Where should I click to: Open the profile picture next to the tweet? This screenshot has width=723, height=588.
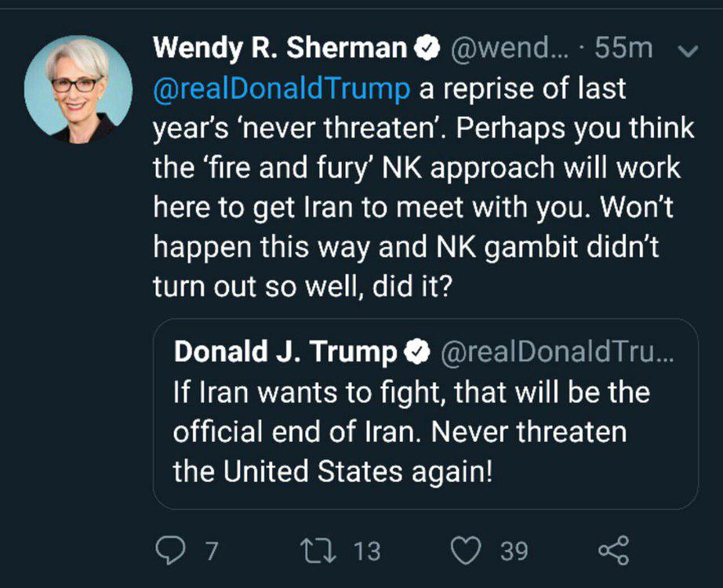click(x=78, y=89)
